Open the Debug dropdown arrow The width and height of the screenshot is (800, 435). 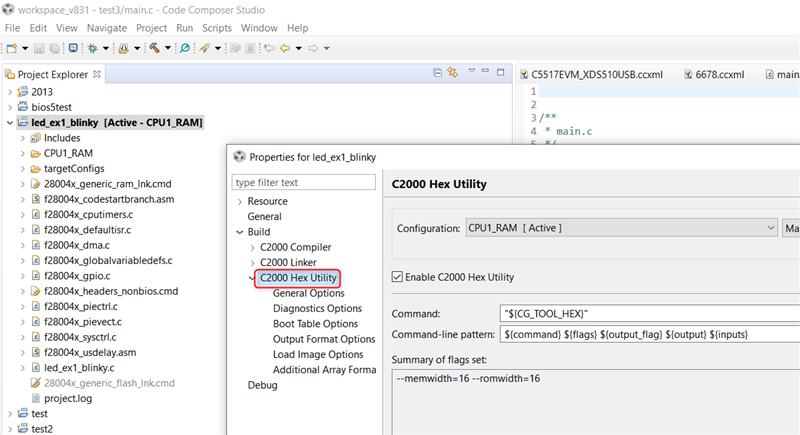[106, 48]
